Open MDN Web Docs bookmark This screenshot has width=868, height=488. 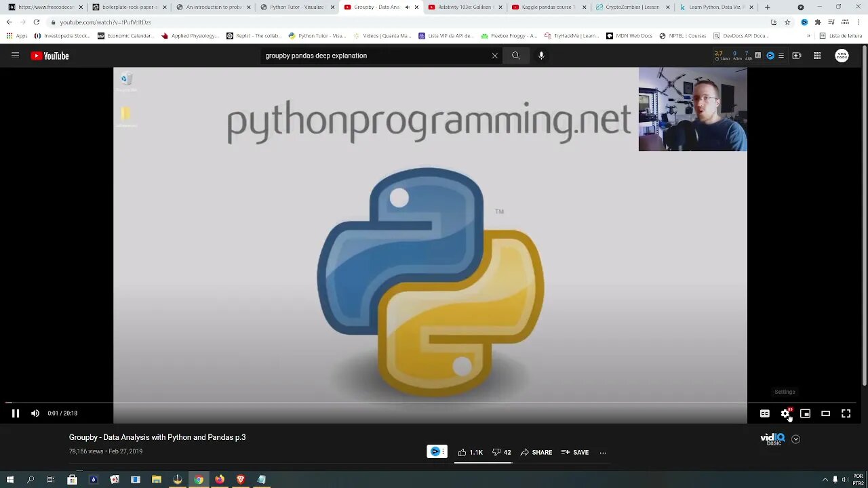pos(629,36)
